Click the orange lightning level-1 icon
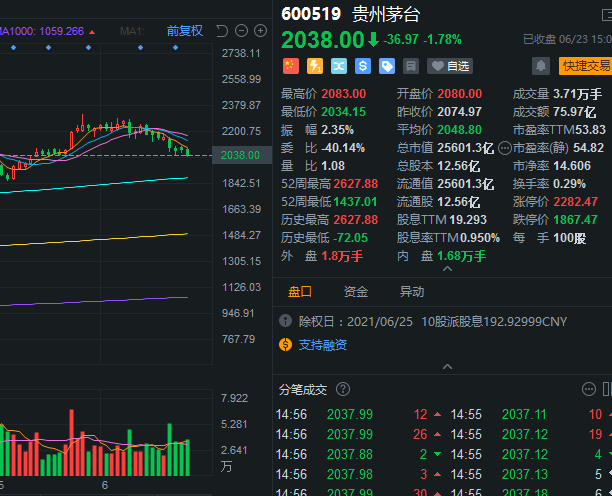The height and width of the screenshot is (496, 612). coord(315,66)
